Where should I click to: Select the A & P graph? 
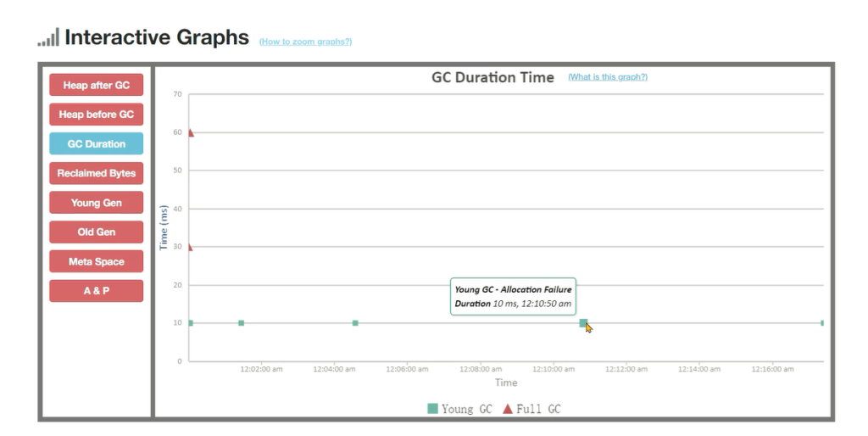click(x=96, y=290)
